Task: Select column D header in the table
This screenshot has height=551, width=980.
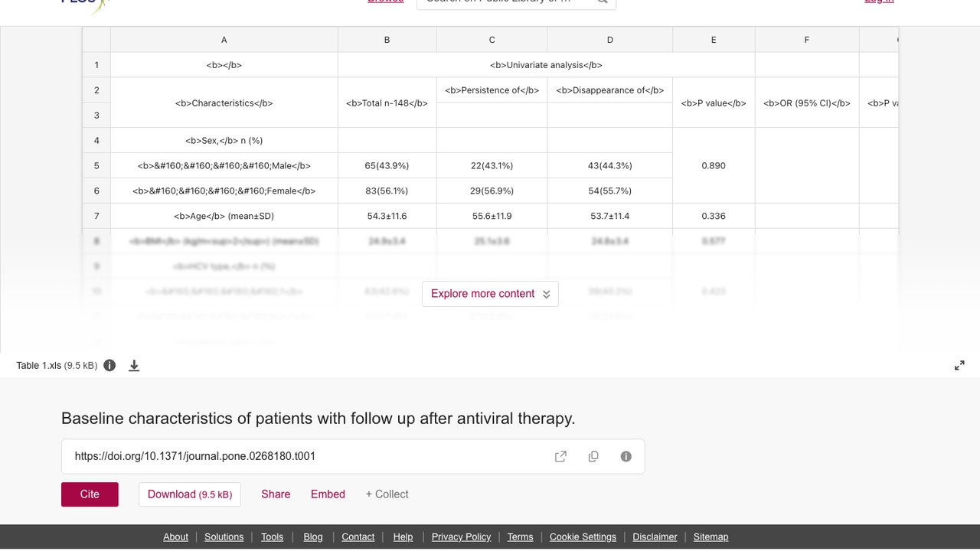Action: (x=610, y=40)
